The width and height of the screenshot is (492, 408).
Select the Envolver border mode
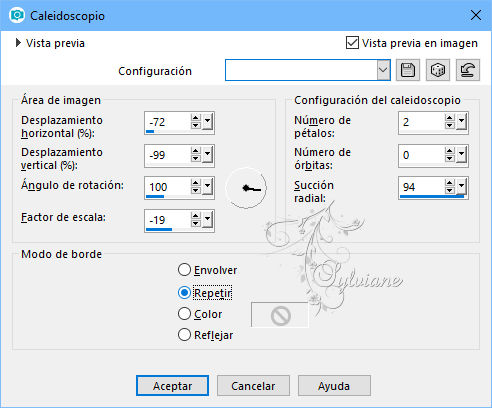tap(184, 270)
